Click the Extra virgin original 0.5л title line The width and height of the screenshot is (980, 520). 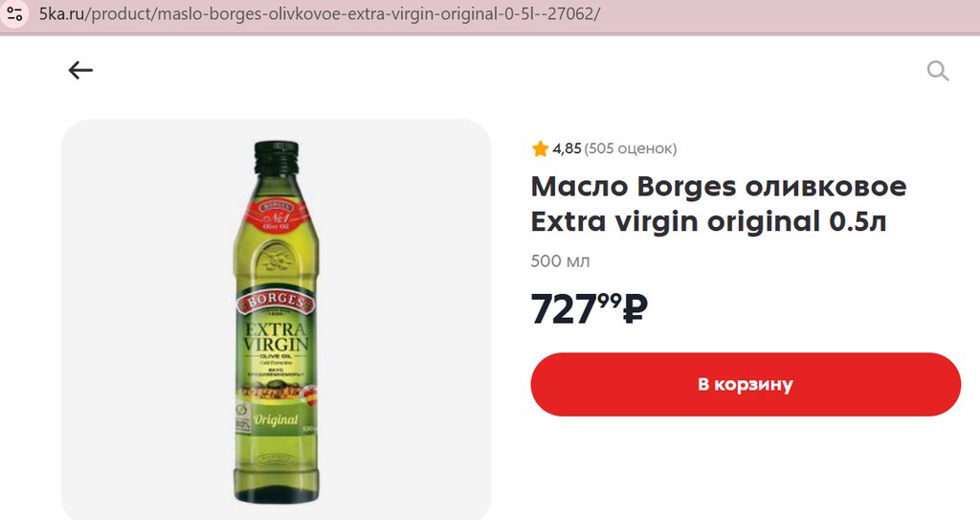tap(709, 221)
